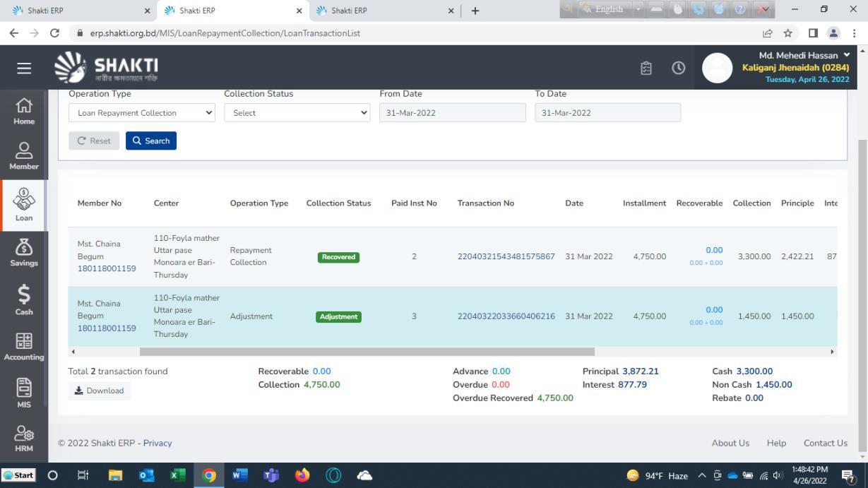868x488 pixels.
Task: Click the clock history icon in the header
Action: (678, 68)
